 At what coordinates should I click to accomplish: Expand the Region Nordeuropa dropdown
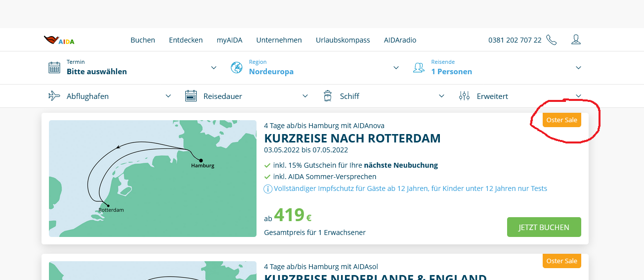pyautogui.click(x=396, y=68)
